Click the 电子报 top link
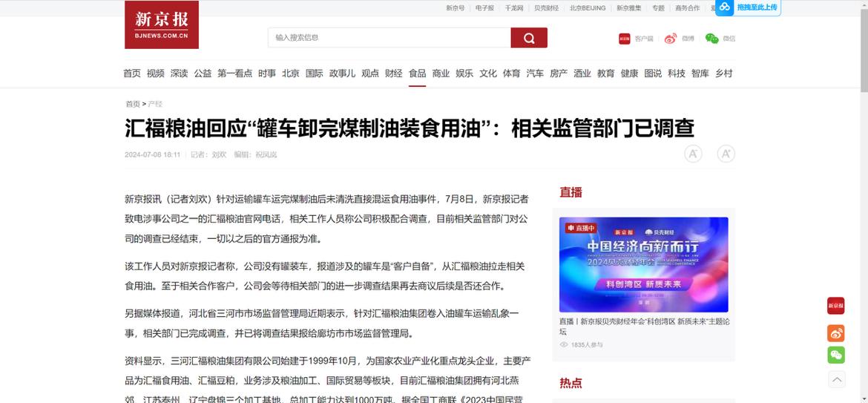 coord(484,8)
